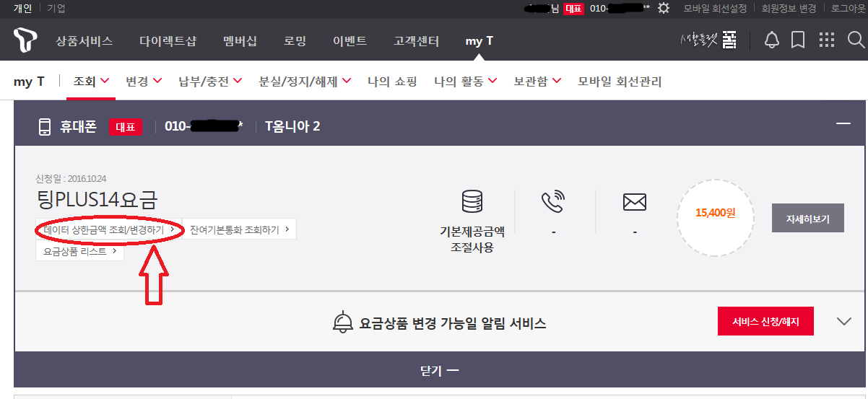Screen dimensions: 868x399
Task: Expand the 납부/충전 dropdown menu
Action: coord(210,82)
